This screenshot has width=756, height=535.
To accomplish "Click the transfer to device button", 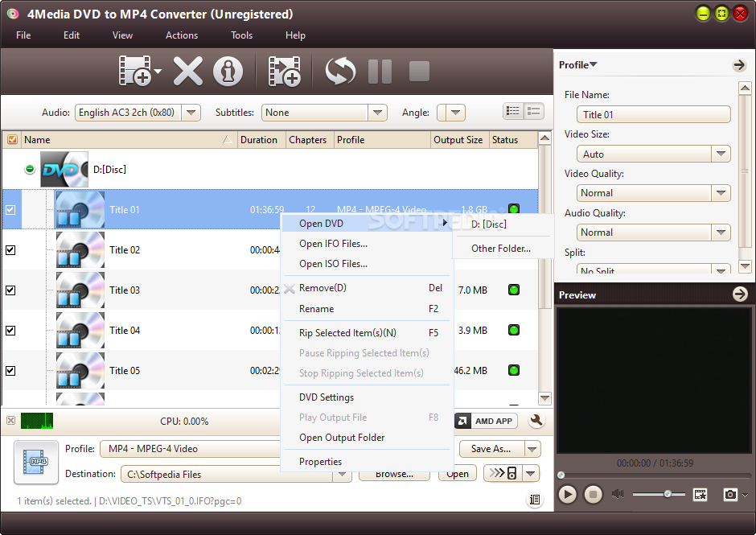I will [x=503, y=473].
